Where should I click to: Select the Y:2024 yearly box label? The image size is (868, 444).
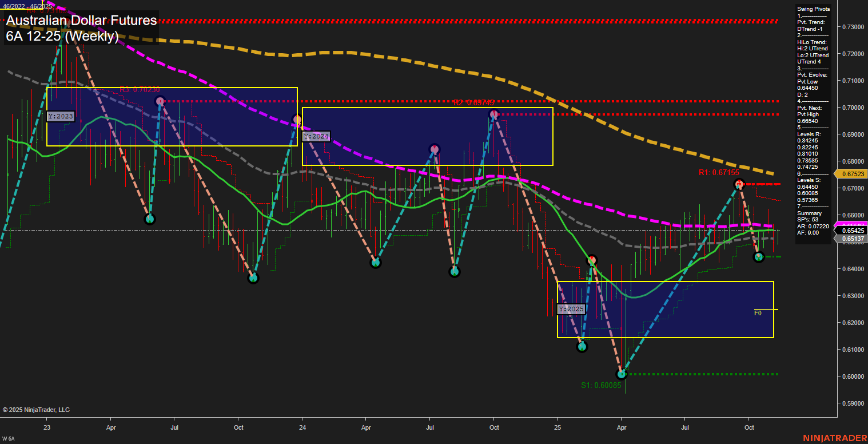coord(316,136)
